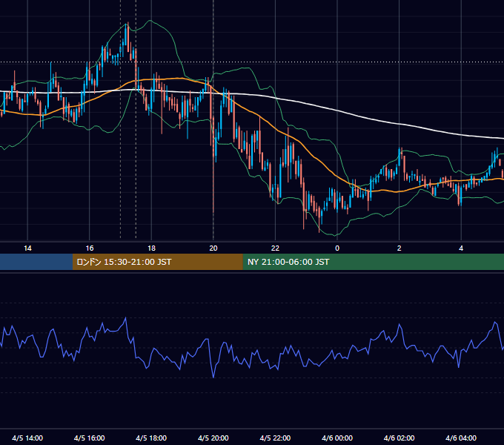Click the 4/5 18:00 date label
Screen dimensions: 504x445
tap(151, 438)
